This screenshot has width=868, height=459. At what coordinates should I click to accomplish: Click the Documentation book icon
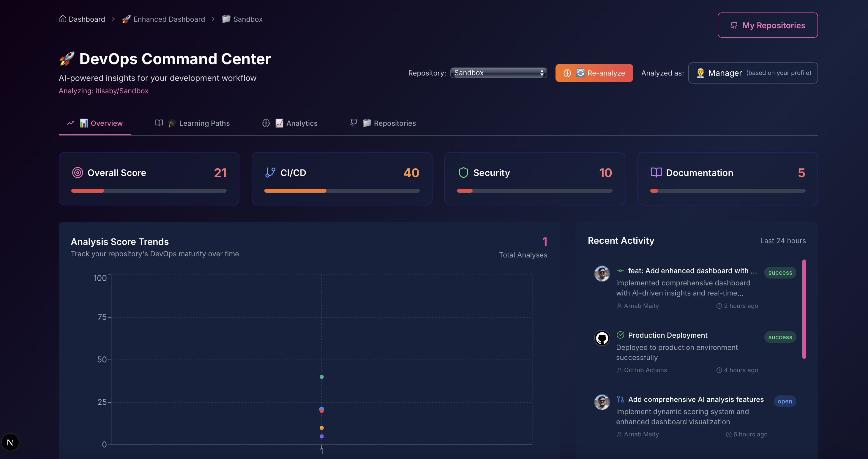click(x=656, y=173)
